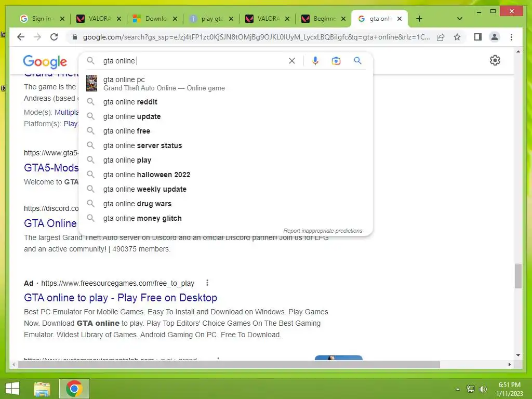The image size is (532, 399).
Task: View site info via lock icon
Action: (x=75, y=37)
